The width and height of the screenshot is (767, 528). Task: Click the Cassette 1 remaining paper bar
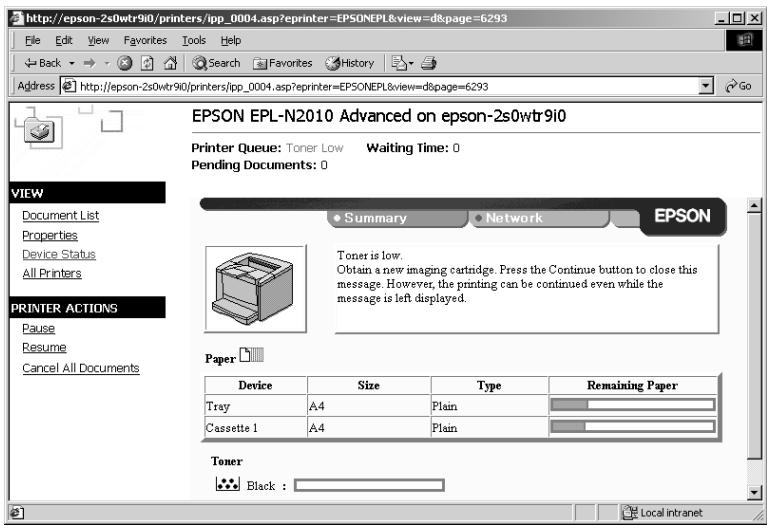point(632,427)
